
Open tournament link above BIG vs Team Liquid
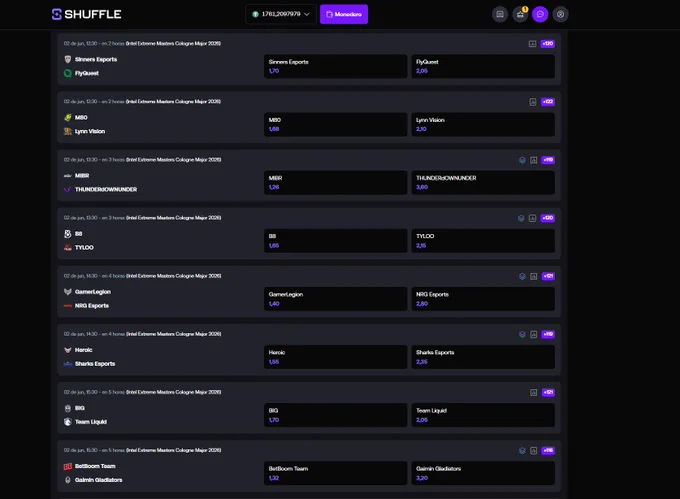click(173, 392)
